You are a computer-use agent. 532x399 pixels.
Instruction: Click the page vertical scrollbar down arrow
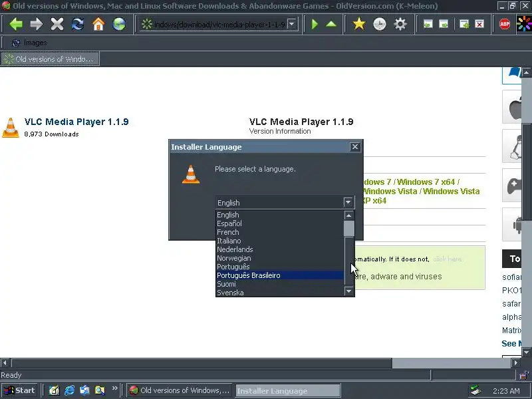[527, 352]
